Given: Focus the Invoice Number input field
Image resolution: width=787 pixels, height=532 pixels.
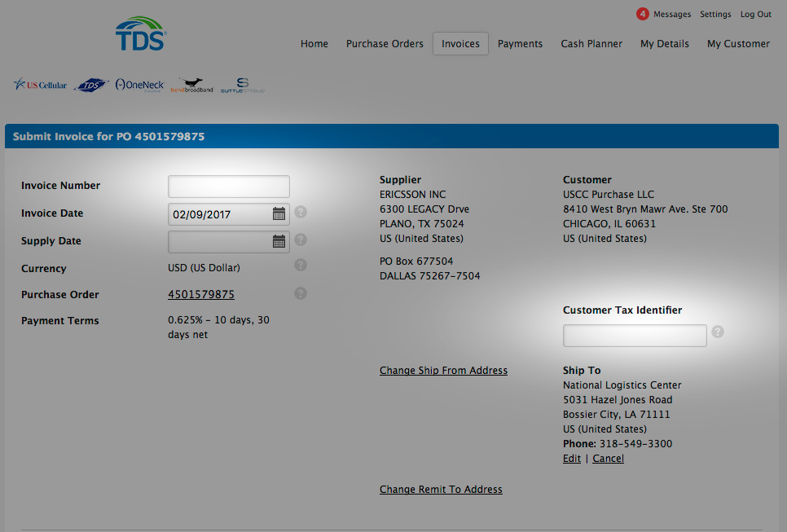Looking at the screenshot, I should [x=229, y=187].
